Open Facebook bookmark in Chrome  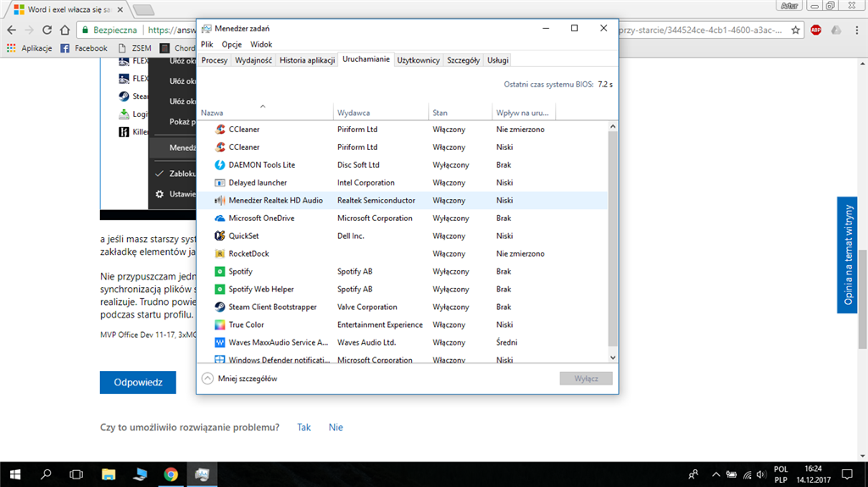[x=84, y=48]
